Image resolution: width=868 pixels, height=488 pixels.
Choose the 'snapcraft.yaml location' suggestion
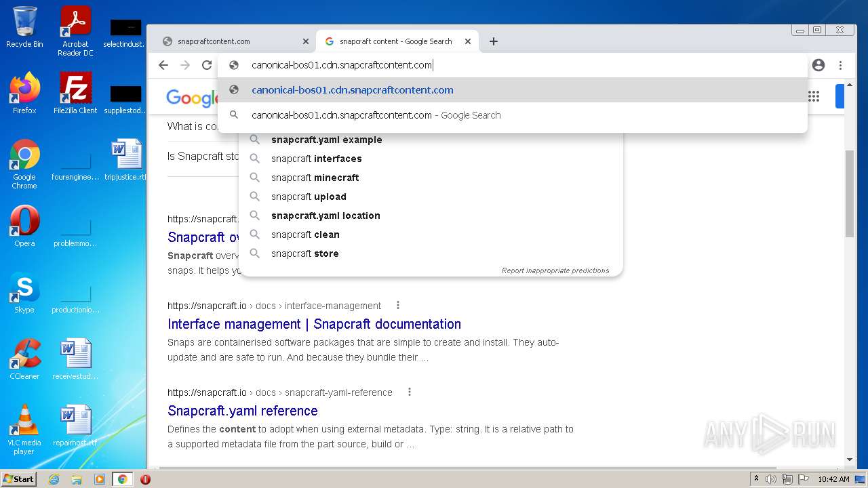coord(431,216)
